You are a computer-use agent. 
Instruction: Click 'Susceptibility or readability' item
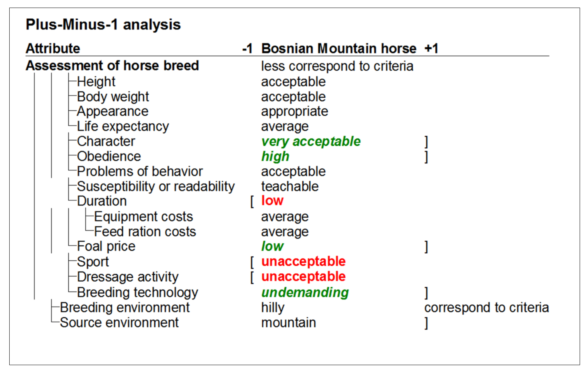click(x=156, y=187)
